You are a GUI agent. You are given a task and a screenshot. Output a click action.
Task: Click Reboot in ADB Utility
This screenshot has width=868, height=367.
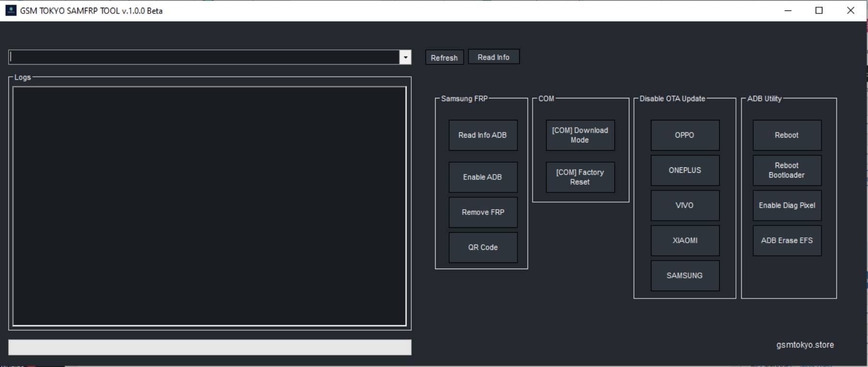tap(786, 135)
